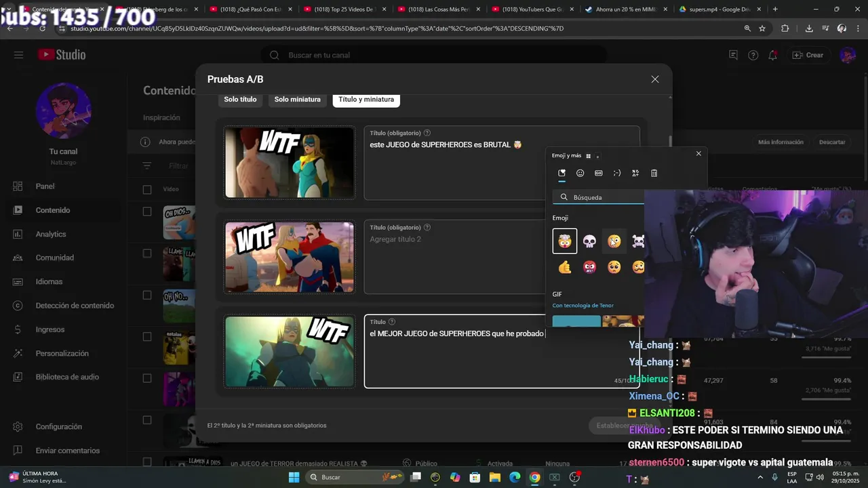Image resolution: width=868 pixels, height=488 pixels.
Task: Switch to the 'supers.mp4 - Google Drive' tab
Action: [x=716, y=9]
